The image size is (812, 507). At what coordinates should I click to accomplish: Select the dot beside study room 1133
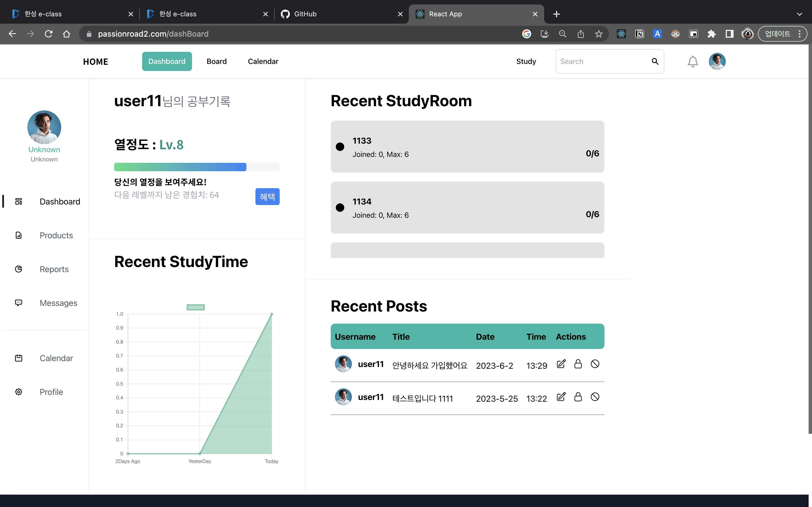click(340, 146)
